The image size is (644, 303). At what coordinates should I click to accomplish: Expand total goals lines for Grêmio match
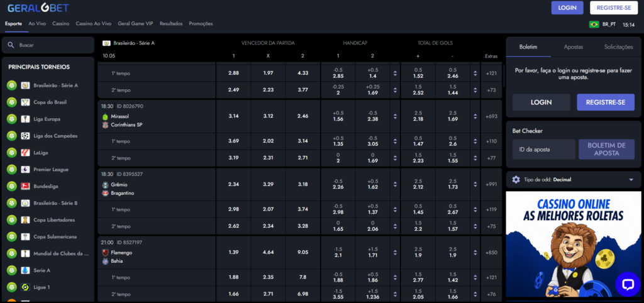pyautogui.click(x=475, y=185)
